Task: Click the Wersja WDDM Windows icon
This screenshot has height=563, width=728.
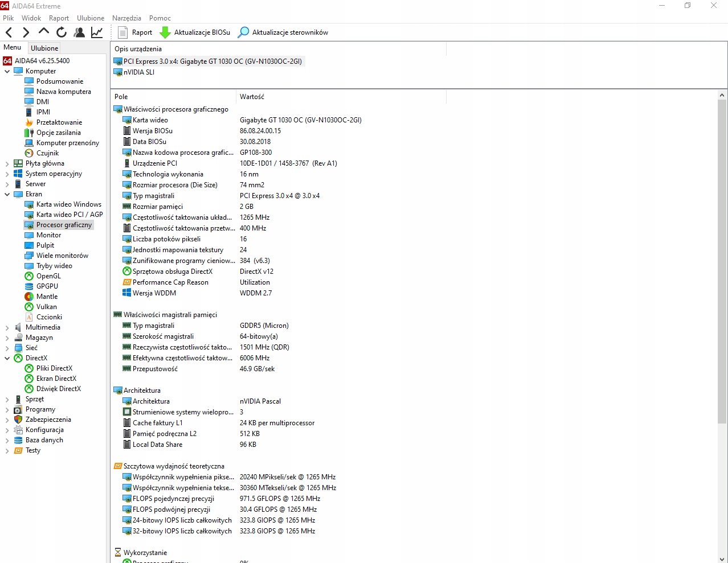Action: coord(127,293)
